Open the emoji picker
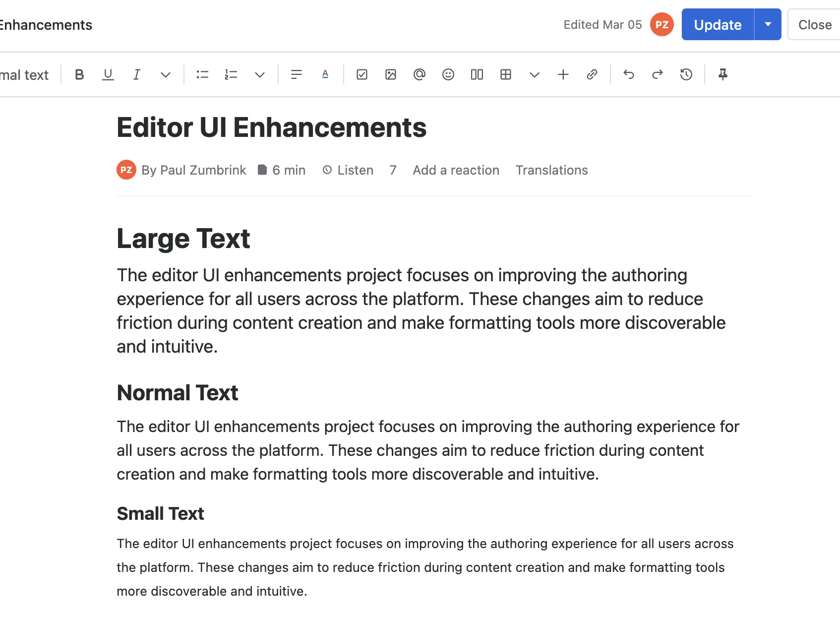This screenshot has width=840, height=620. tap(448, 75)
